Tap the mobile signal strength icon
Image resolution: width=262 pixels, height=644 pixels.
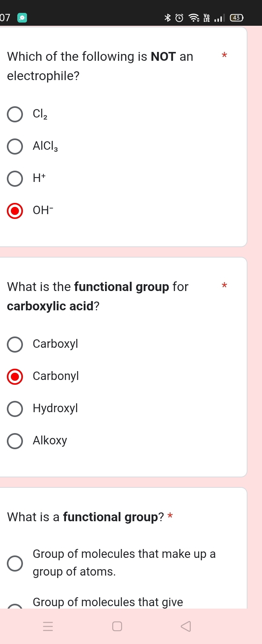point(218,18)
